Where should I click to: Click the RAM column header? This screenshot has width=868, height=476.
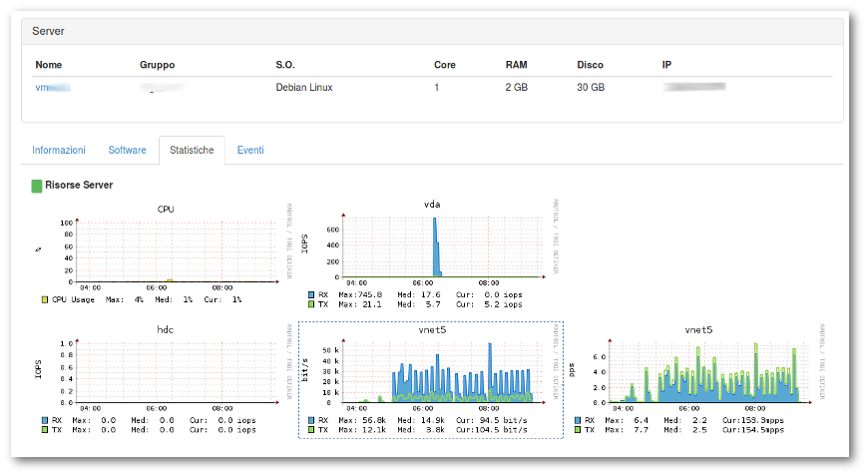coord(516,65)
